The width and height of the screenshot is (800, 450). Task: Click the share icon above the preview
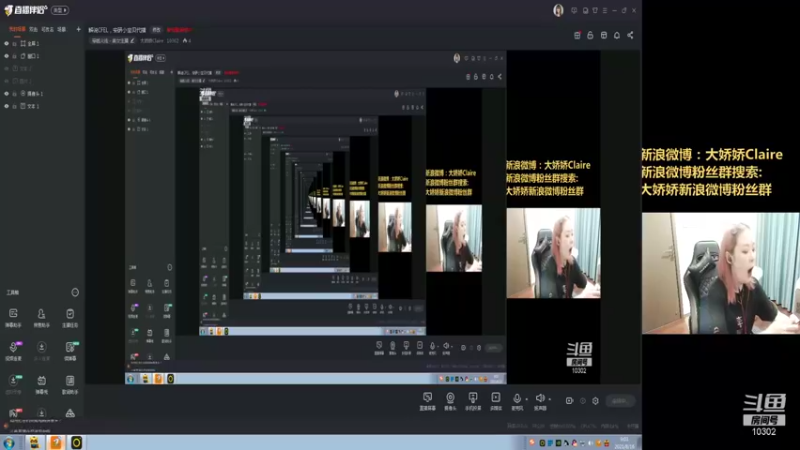point(630,35)
